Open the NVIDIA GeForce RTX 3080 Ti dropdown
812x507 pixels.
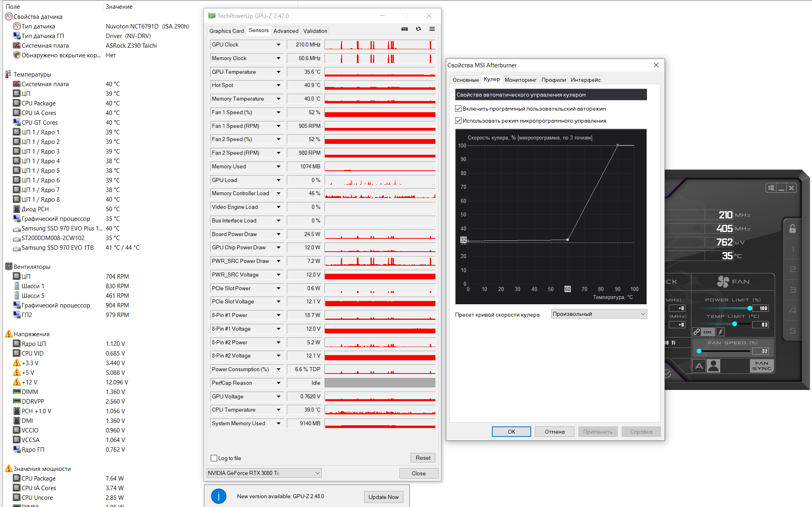(264, 473)
